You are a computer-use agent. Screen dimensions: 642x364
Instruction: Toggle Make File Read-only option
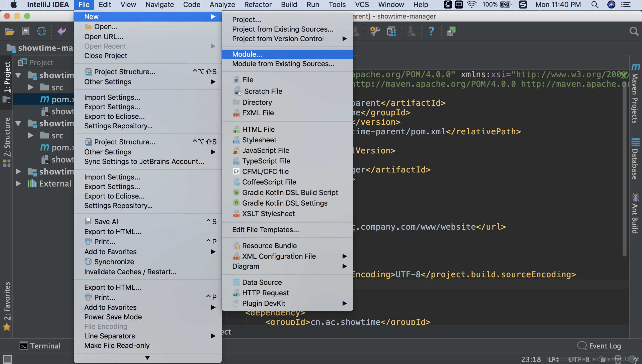coord(147,345)
